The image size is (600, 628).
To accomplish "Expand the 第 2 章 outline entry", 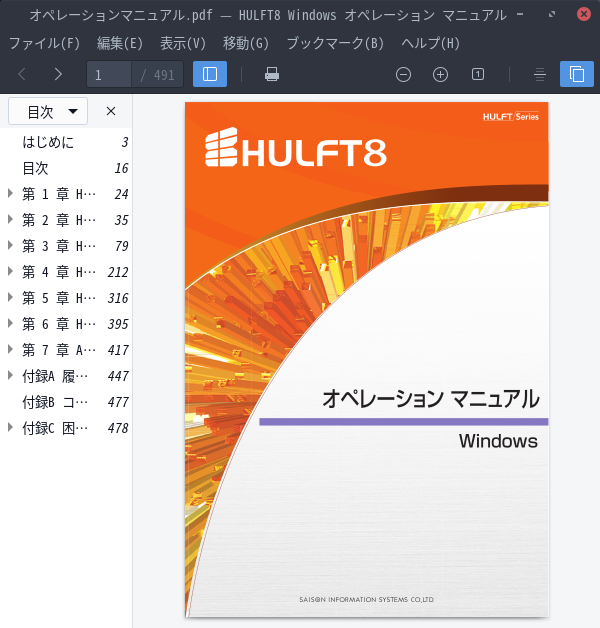I will click(10, 219).
